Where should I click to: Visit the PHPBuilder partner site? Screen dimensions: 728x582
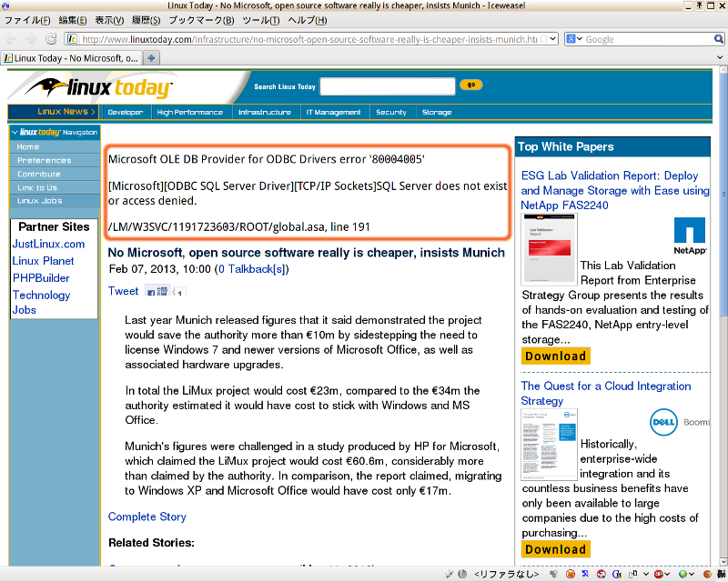(x=41, y=278)
